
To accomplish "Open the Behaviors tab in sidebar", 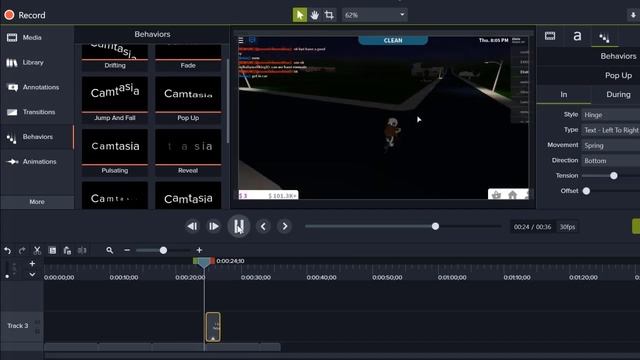I will click(x=37, y=137).
